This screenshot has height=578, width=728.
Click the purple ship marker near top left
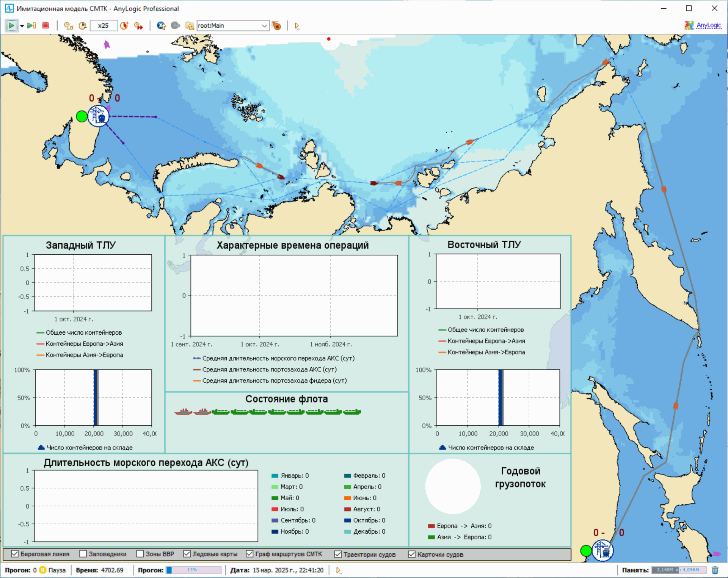tap(107, 45)
